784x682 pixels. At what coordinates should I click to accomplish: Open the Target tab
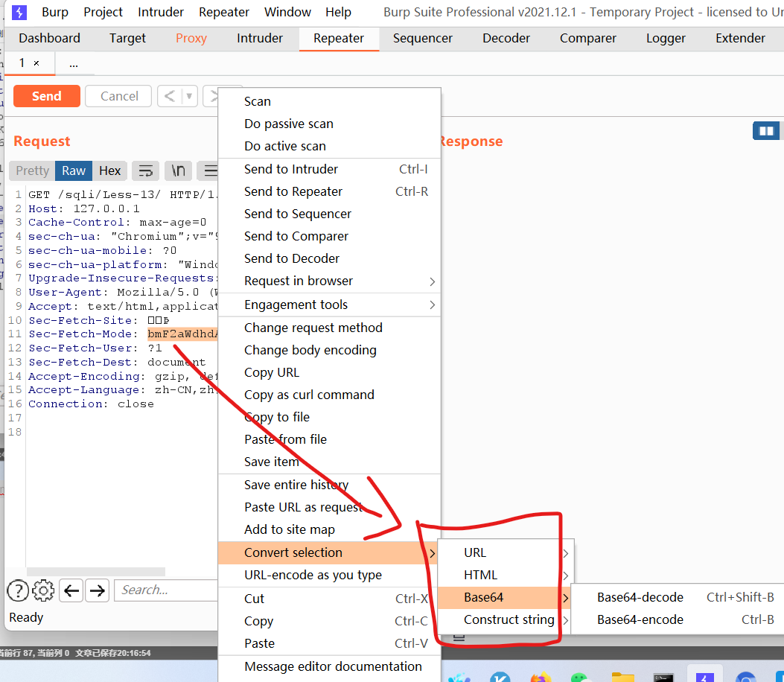[x=127, y=39]
